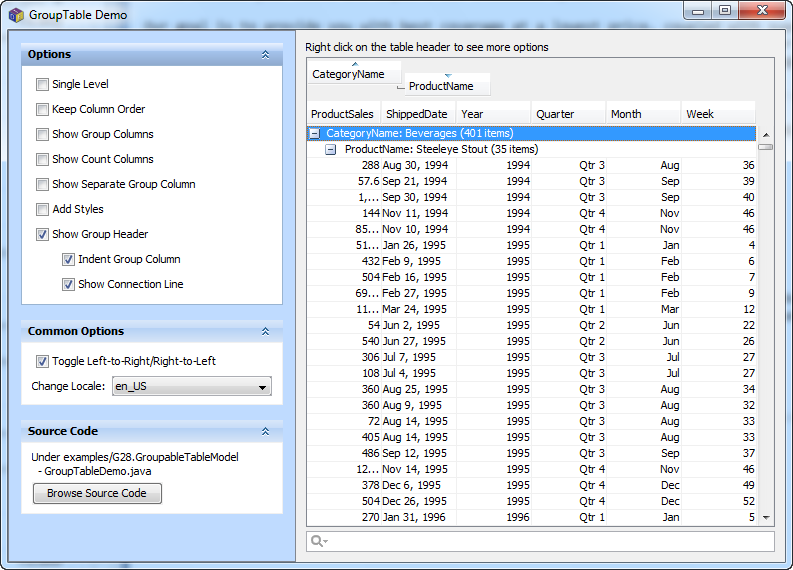Select the Jan 31, 1996 row

click(x=531, y=517)
